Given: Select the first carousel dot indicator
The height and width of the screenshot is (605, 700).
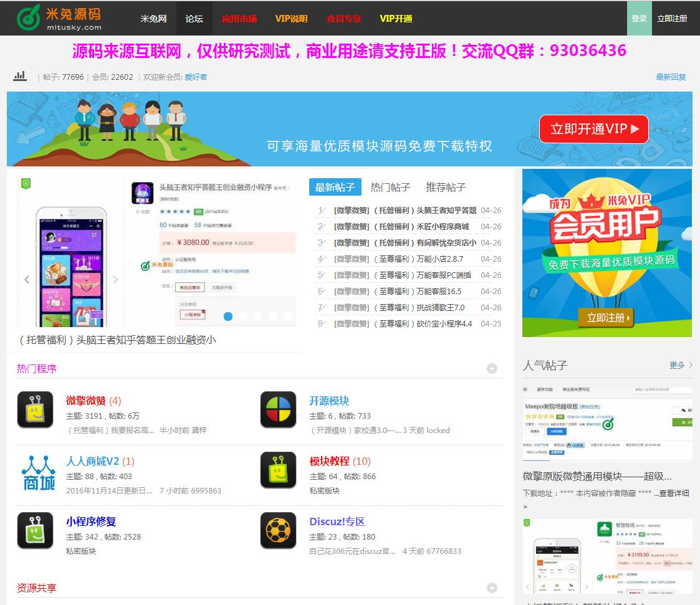Looking at the screenshot, I should pyautogui.click(x=228, y=317).
